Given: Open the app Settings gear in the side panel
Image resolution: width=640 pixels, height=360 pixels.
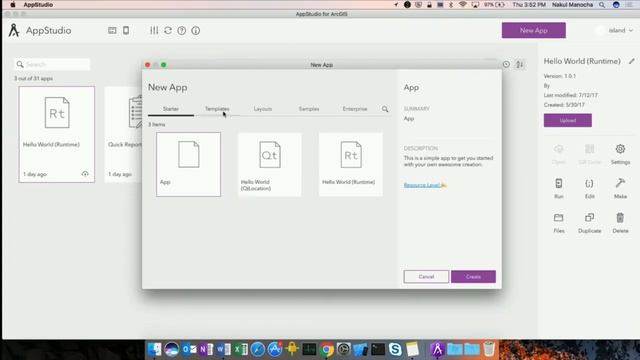Looking at the screenshot, I should 620,149.
